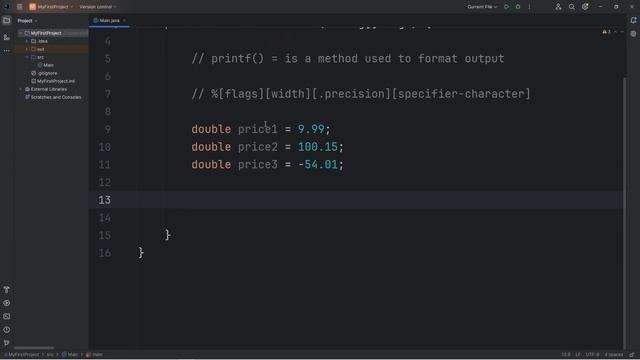Select the Main class in tree
The image size is (640, 360).
45,65
